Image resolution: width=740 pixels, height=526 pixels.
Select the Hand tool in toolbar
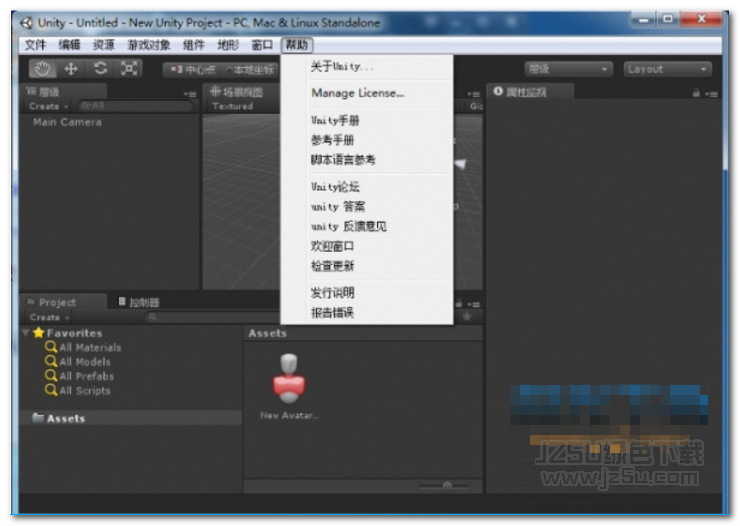tap(42, 69)
